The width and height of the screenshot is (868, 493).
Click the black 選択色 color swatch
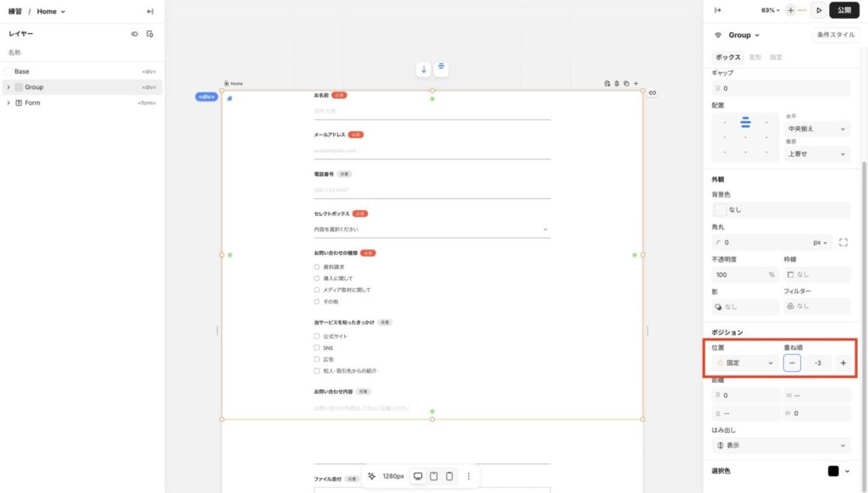point(833,471)
